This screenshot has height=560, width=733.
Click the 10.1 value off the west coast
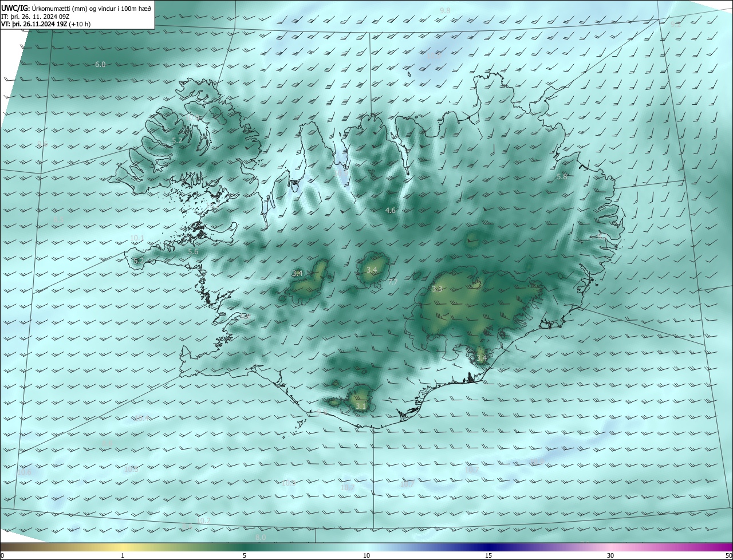137,238
